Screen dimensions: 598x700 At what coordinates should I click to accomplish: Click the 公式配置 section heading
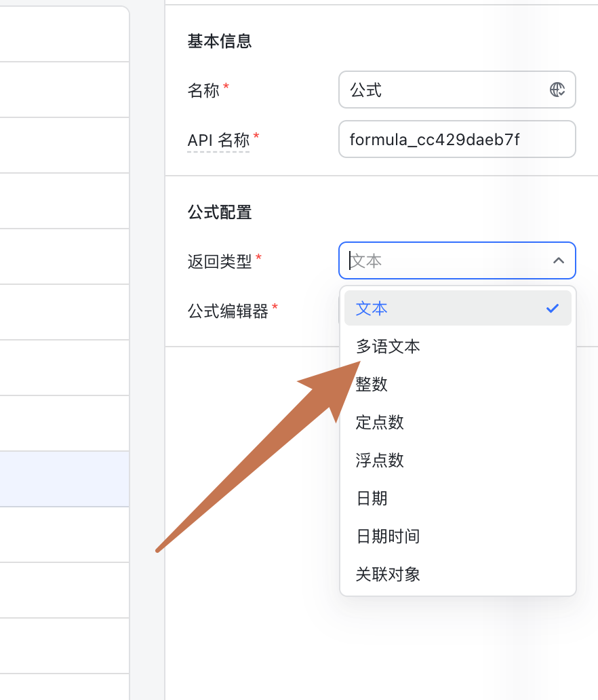[x=220, y=212]
